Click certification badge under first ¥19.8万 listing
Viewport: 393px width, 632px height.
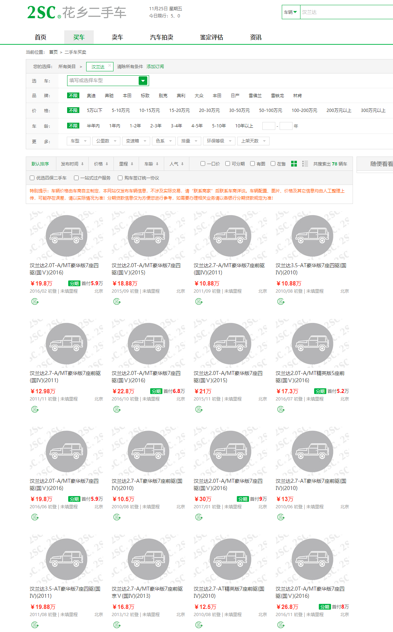click(x=35, y=301)
